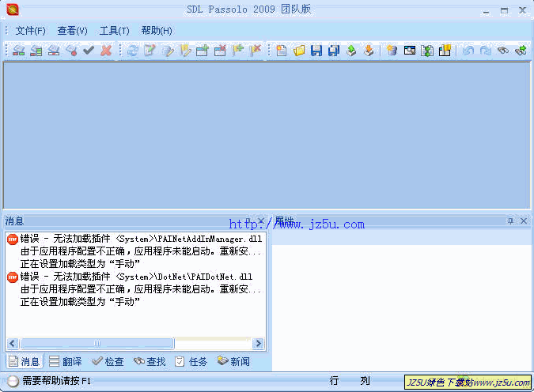
Task: Switch to the 翻译 tab
Action: pos(66,361)
